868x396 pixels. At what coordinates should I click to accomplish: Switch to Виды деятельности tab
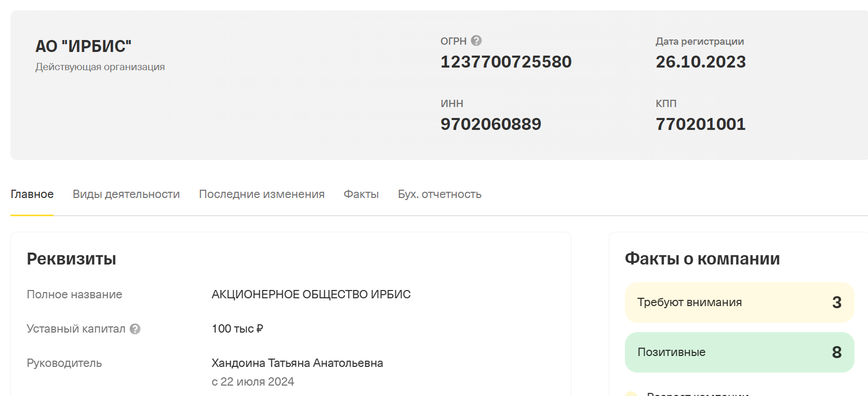tap(126, 194)
